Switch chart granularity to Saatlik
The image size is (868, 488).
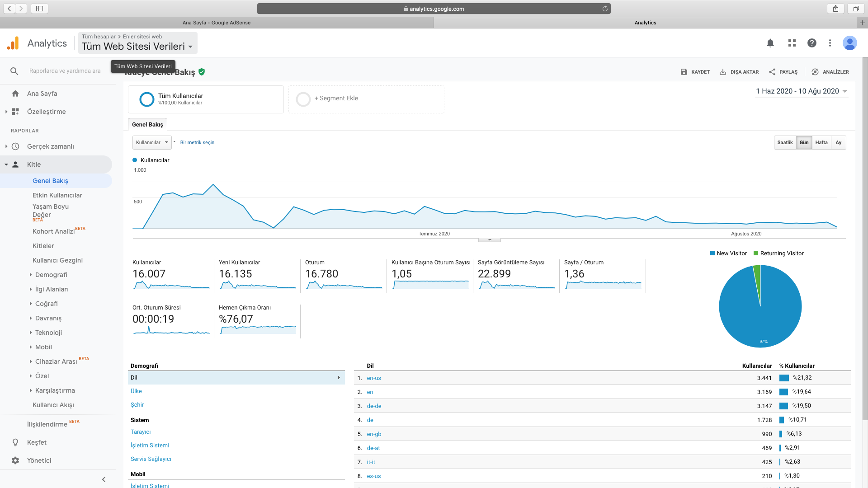[x=785, y=142]
